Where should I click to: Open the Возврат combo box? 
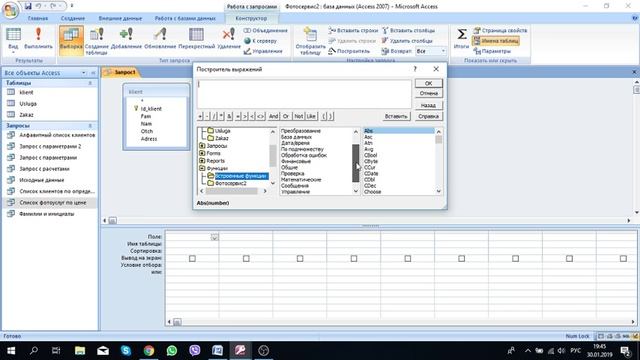431,51
